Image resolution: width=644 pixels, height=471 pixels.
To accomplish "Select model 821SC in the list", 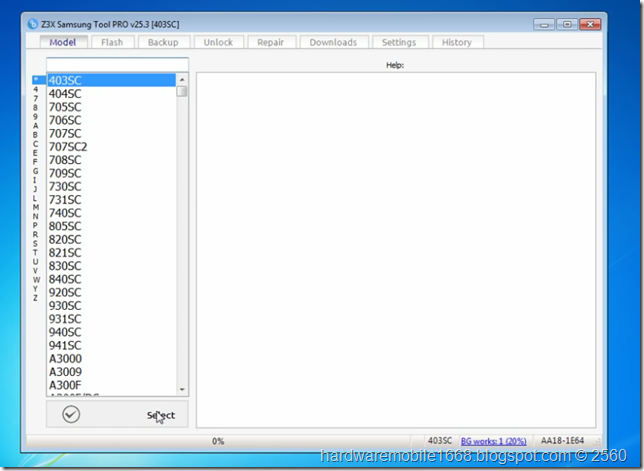I will tap(111, 253).
